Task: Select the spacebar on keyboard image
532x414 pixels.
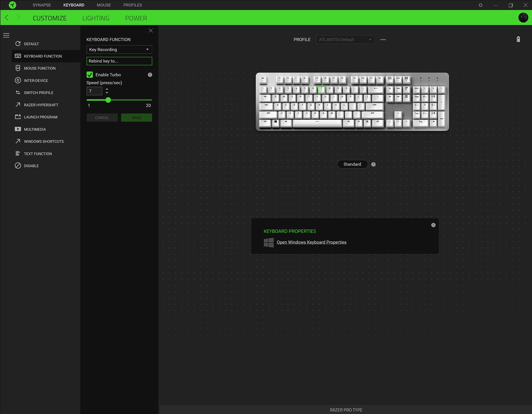Action: click(317, 123)
